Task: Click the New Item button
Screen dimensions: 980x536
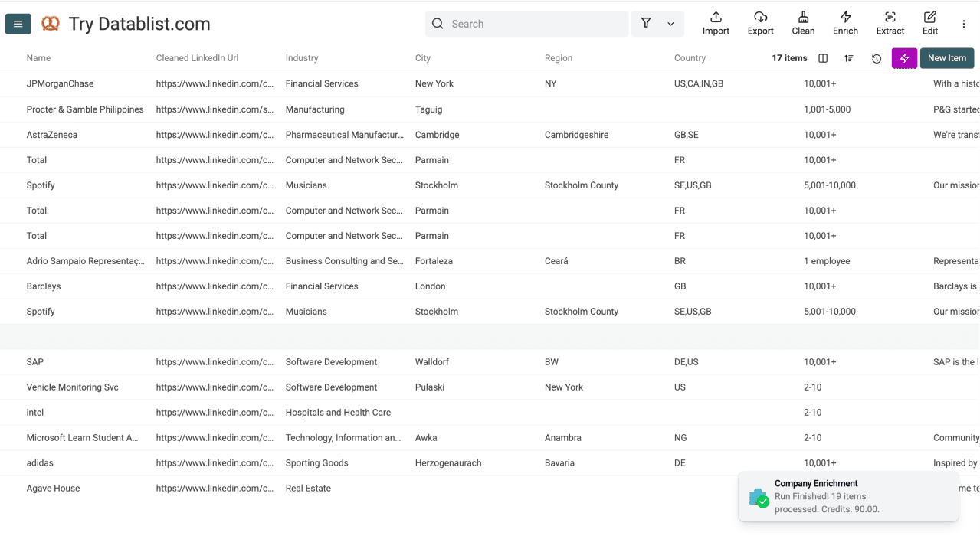Action: 946,58
